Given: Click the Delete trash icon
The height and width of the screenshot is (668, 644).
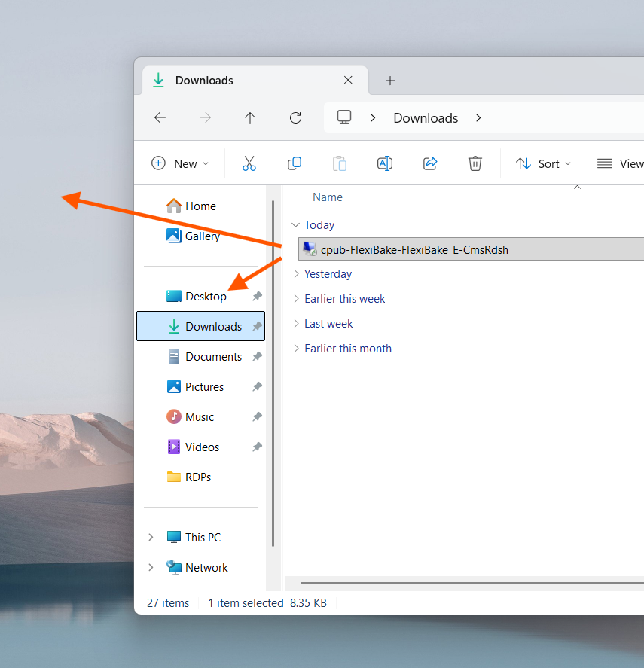Looking at the screenshot, I should (475, 163).
